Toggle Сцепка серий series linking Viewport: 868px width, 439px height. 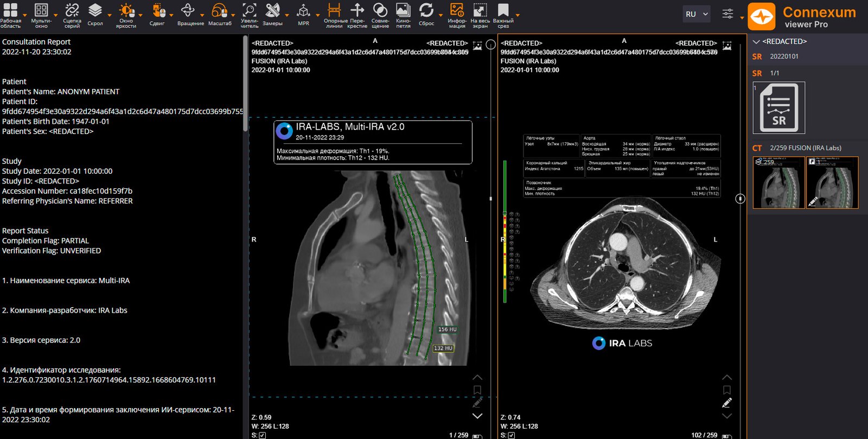point(72,15)
